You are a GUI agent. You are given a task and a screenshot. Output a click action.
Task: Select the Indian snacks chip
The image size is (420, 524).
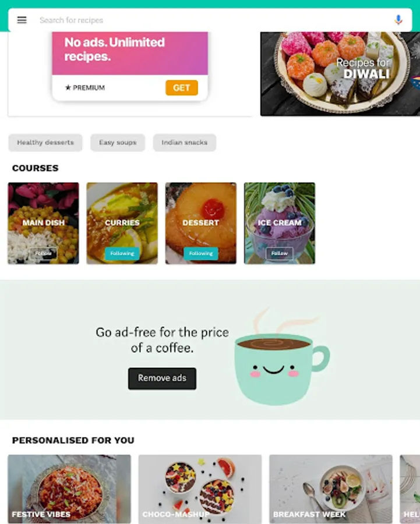(185, 143)
